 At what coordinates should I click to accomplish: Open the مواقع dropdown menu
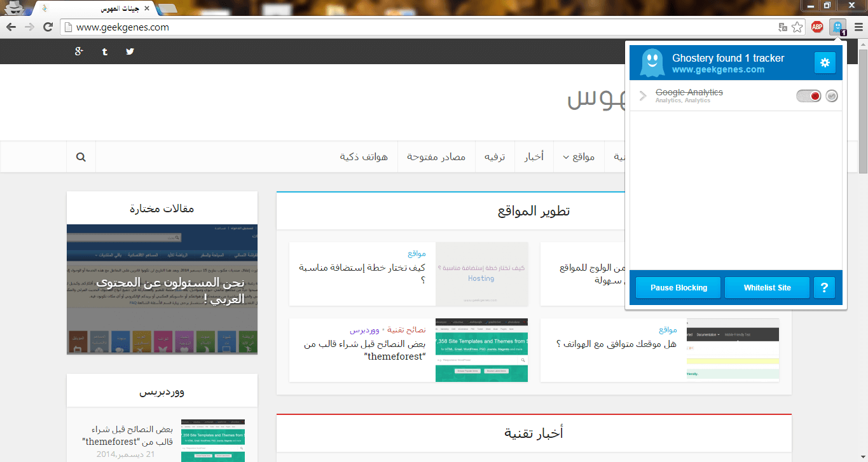[x=579, y=157]
